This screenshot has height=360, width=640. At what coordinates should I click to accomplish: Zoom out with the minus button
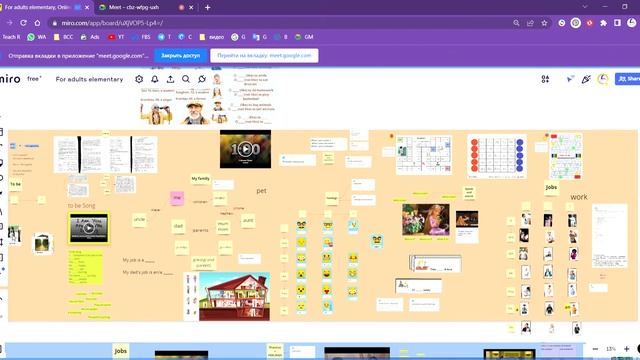pos(595,349)
